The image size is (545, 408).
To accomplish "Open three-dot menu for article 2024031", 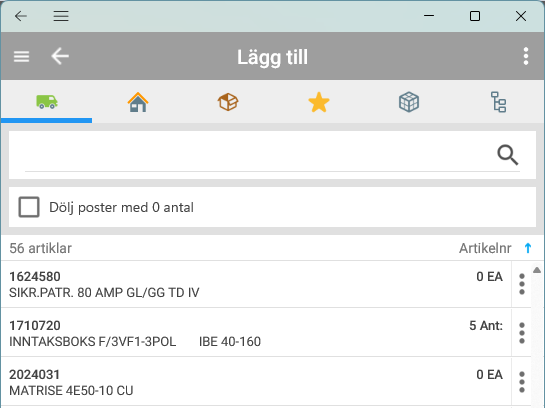I will 522,382.
